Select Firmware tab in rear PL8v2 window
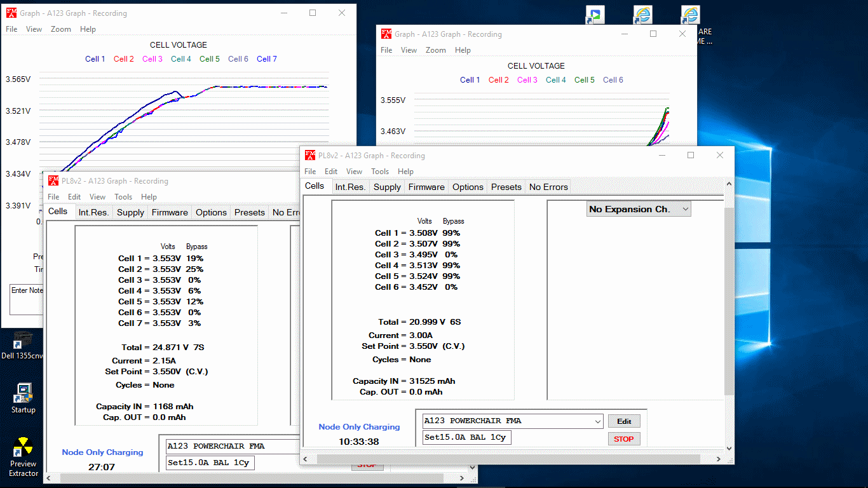Viewport: 868px width, 488px height. [x=170, y=212]
